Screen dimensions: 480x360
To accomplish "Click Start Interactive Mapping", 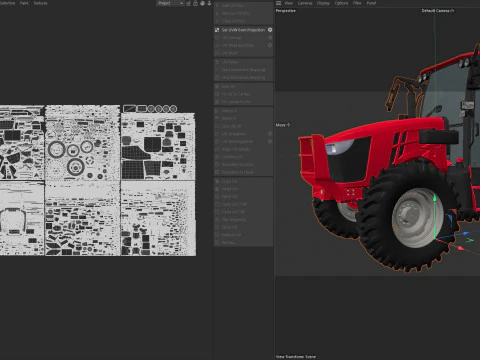I will (x=244, y=70).
